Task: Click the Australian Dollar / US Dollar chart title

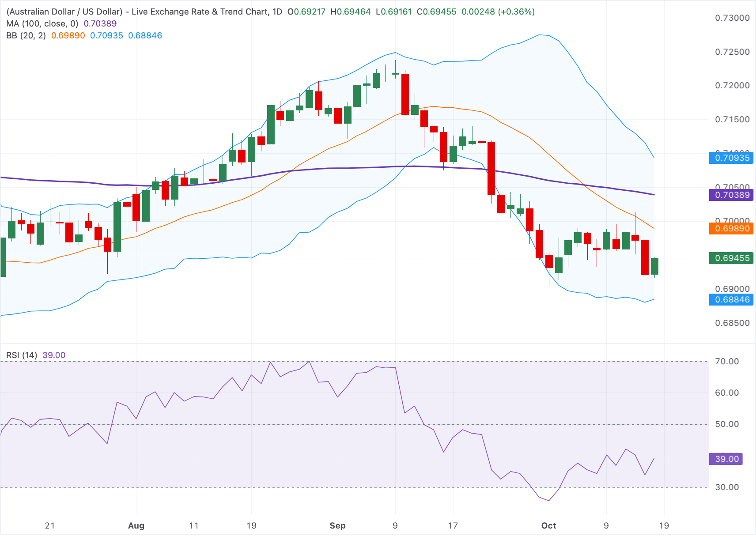Action: 144,11
